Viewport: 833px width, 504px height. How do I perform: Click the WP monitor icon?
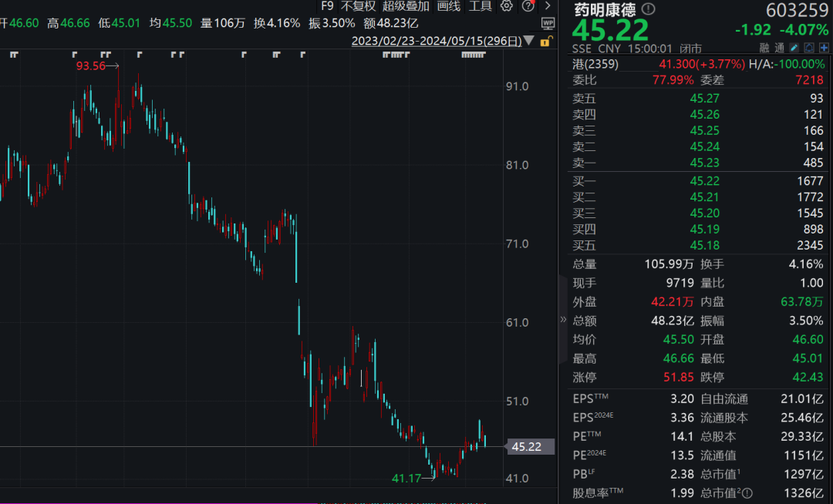[x=548, y=23]
